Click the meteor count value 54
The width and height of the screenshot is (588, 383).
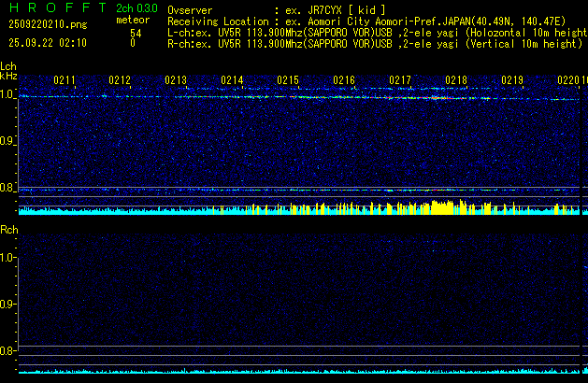[x=136, y=33]
